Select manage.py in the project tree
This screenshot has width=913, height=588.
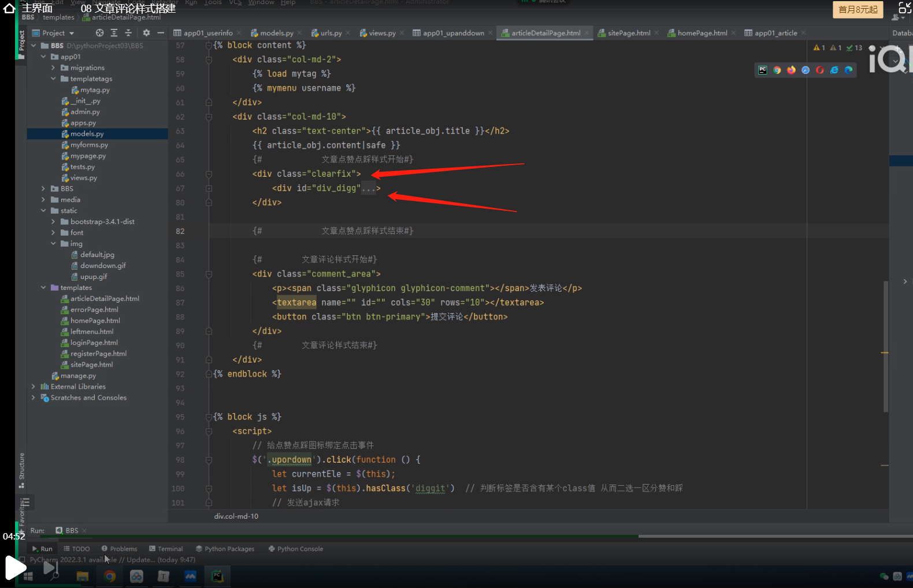click(73, 376)
